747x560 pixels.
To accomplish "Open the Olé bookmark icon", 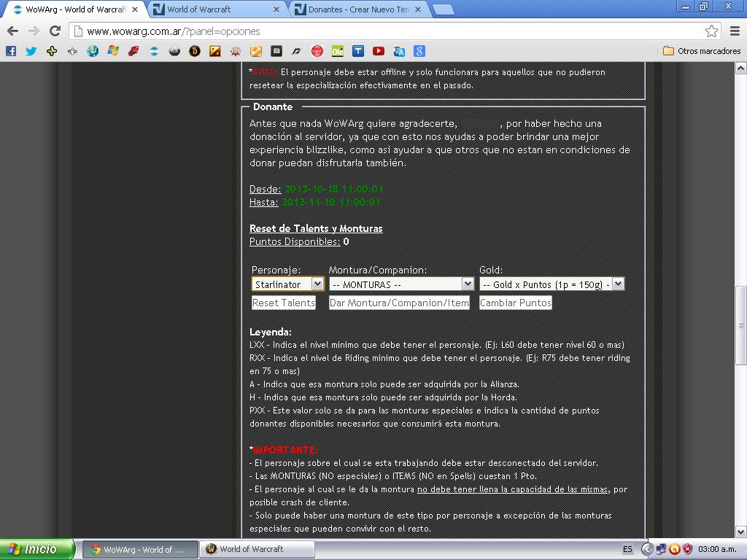I will click(337, 51).
